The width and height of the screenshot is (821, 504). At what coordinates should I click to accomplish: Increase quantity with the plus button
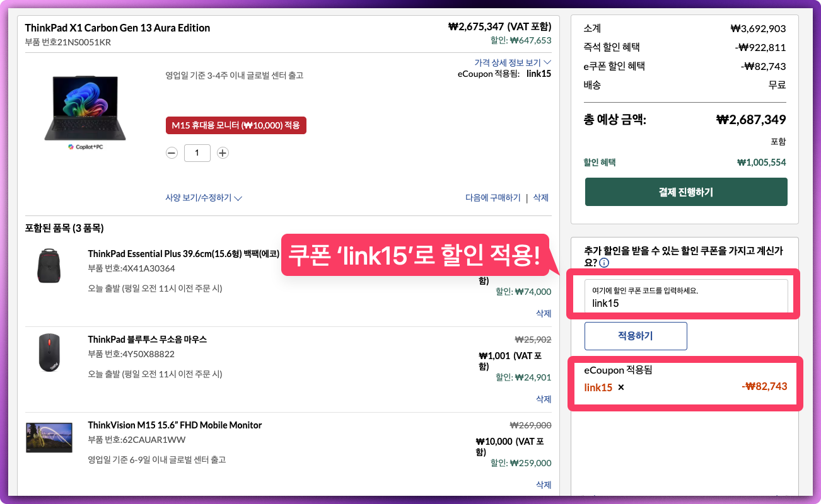pyautogui.click(x=223, y=153)
